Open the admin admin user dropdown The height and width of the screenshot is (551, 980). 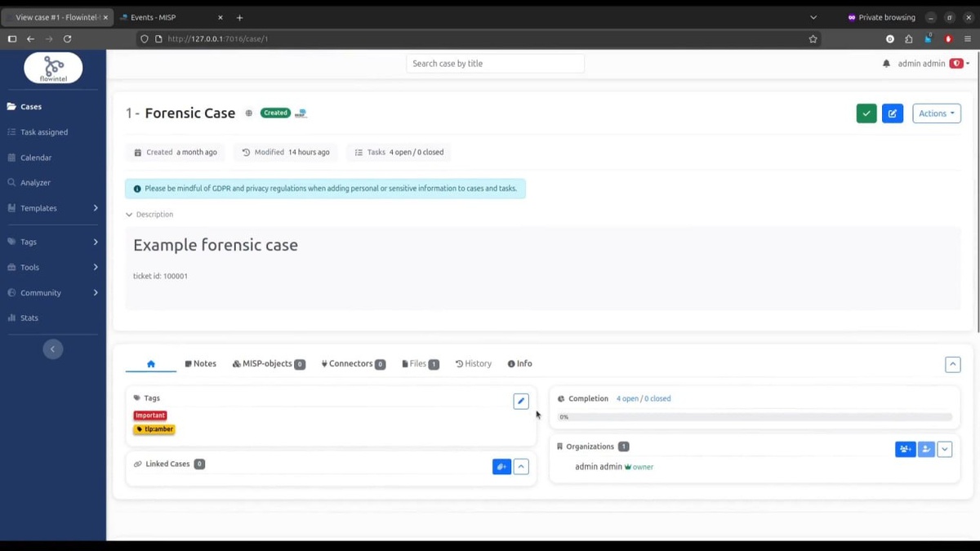(x=933, y=64)
